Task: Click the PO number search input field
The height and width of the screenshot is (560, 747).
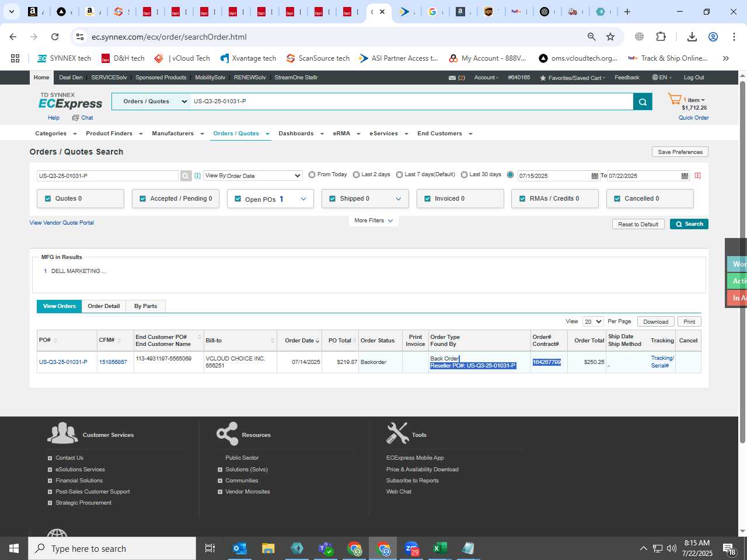Action: point(107,176)
